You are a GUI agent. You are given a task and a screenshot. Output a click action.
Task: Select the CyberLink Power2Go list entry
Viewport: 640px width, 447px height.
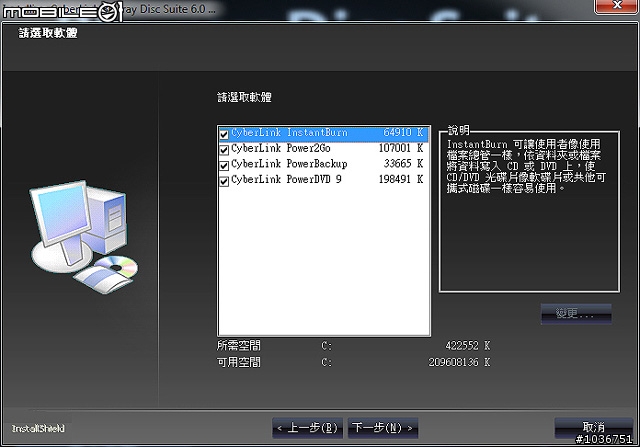tap(281, 149)
